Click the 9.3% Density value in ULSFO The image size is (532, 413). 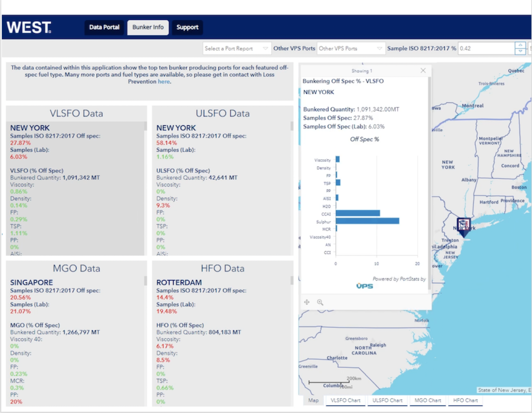coord(163,205)
